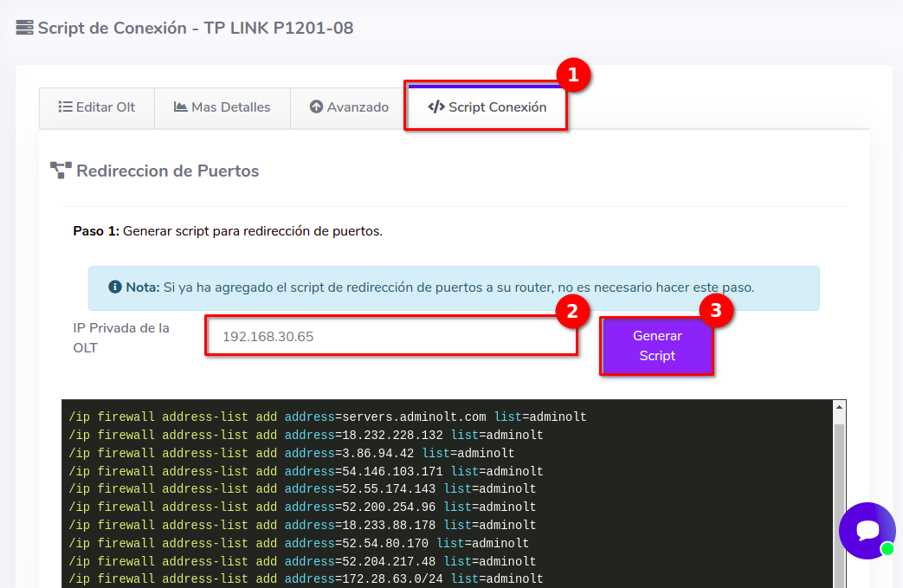Click the script box scrollbar up arrow
903x588 pixels.
[x=839, y=408]
